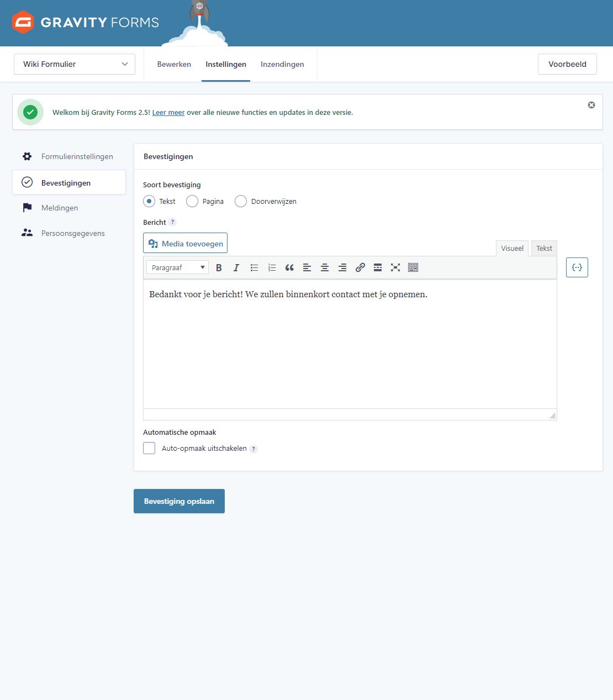Image resolution: width=613 pixels, height=700 pixels.
Task: Select the Pagina confirmation type
Action: click(x=192, y=202)
